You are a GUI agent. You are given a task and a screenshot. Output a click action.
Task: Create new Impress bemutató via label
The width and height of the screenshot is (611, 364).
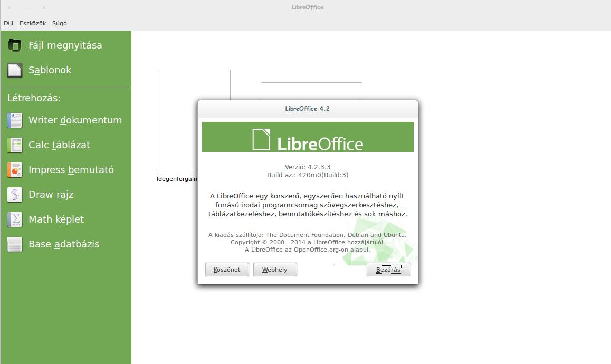[71, 170]
